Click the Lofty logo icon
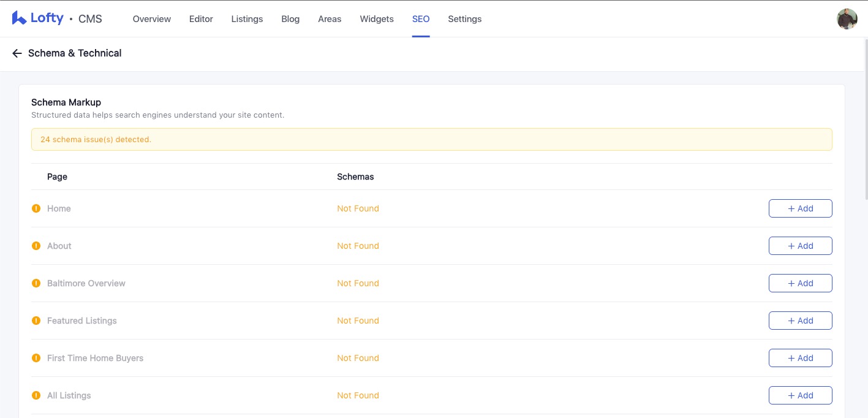Image resolution: width=868 pixels, height=418 pixels. tap(19, 18)
